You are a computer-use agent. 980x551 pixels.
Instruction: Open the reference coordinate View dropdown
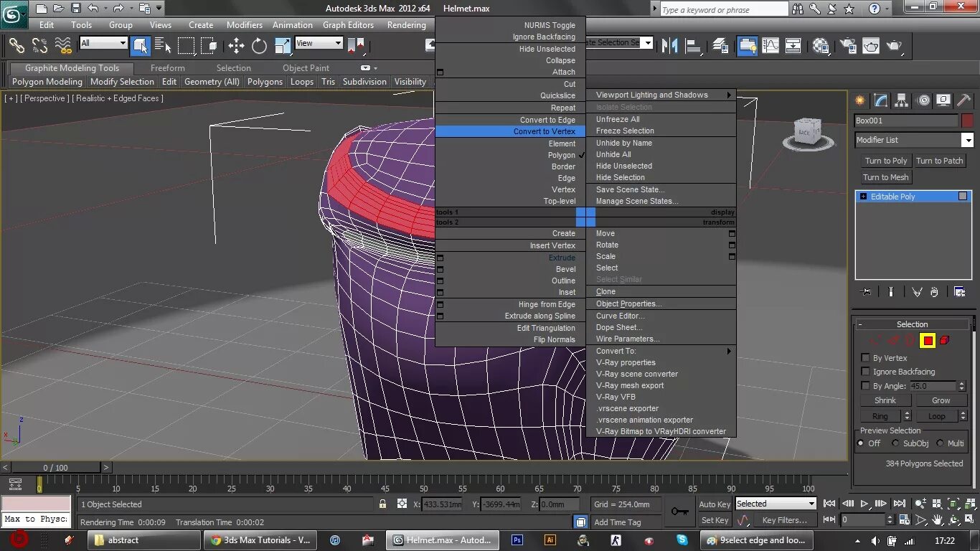[319, 43]
